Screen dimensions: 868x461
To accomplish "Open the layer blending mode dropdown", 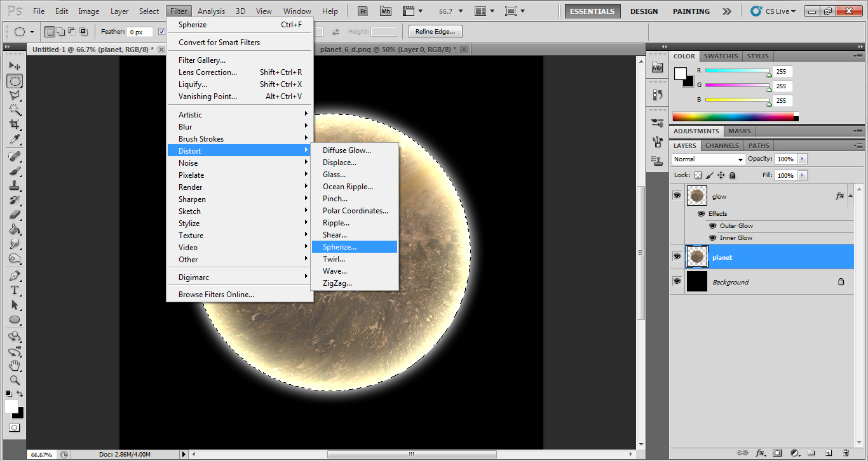I will 707,159.
